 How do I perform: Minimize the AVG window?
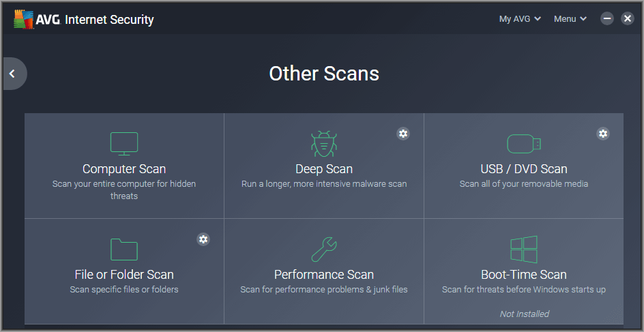point(607,19)
